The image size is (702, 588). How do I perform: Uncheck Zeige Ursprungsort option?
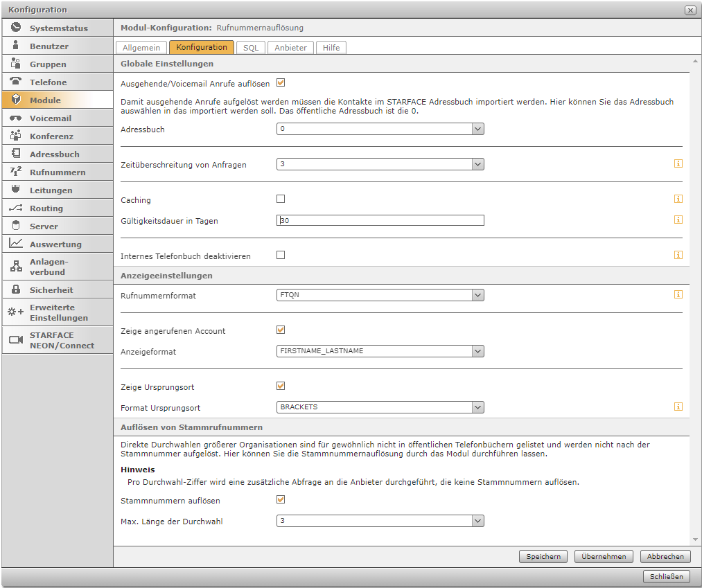pos(281,386)
